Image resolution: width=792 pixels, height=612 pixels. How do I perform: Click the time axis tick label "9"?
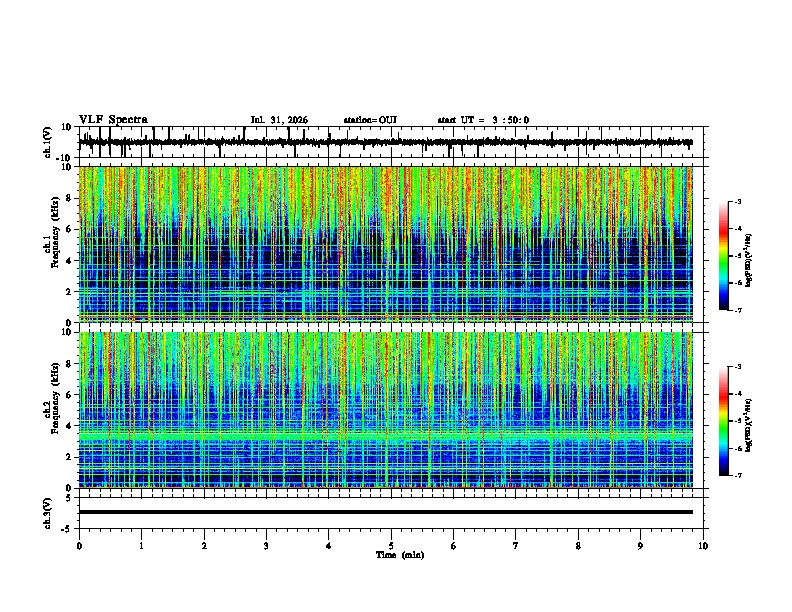tap(640, 546)
